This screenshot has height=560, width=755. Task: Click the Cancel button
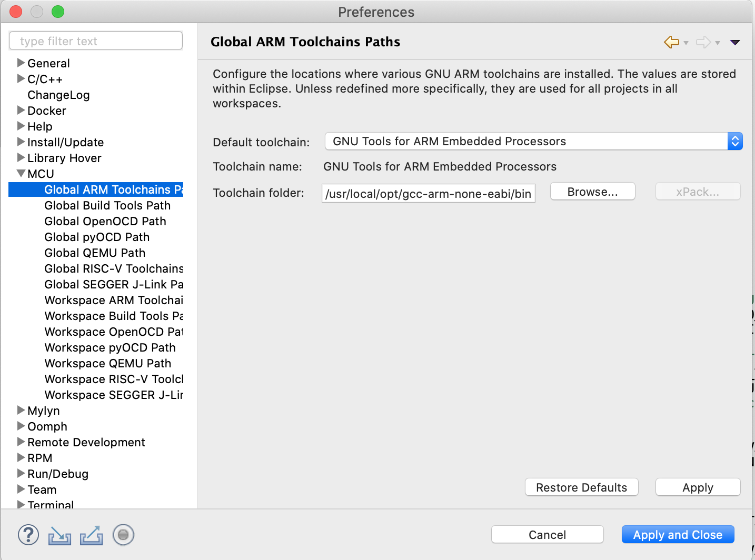pyautogui.click(x=548, y=535)
